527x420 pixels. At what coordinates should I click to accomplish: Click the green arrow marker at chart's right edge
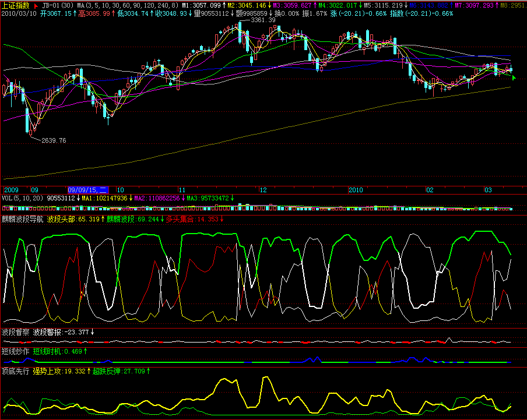click(514, 77)
